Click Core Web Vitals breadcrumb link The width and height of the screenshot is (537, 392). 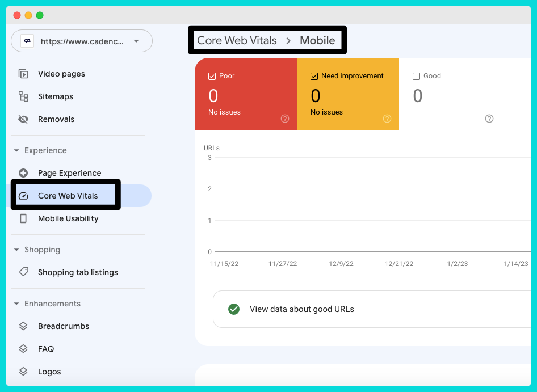237,40
